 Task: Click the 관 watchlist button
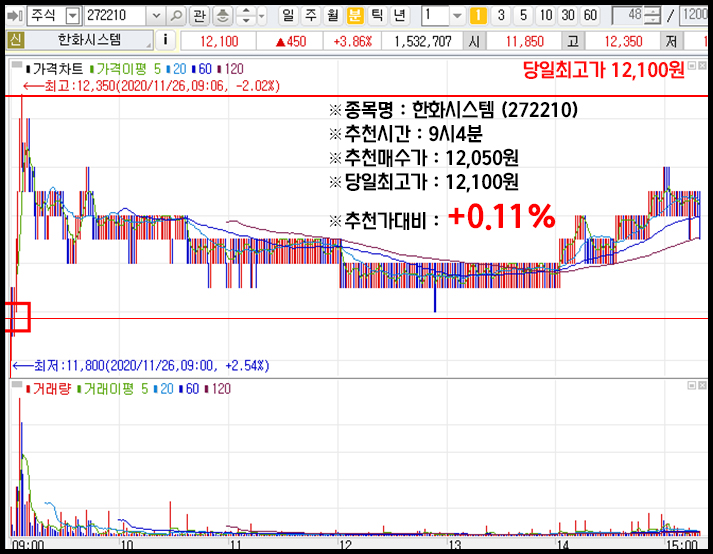pos(199,16)
